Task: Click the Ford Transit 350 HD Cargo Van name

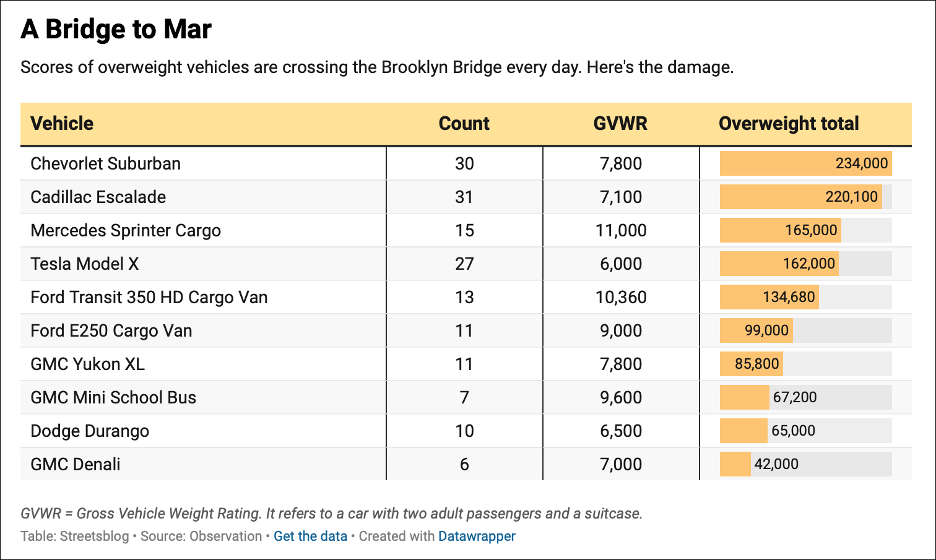Action: [x=149, y=297]
